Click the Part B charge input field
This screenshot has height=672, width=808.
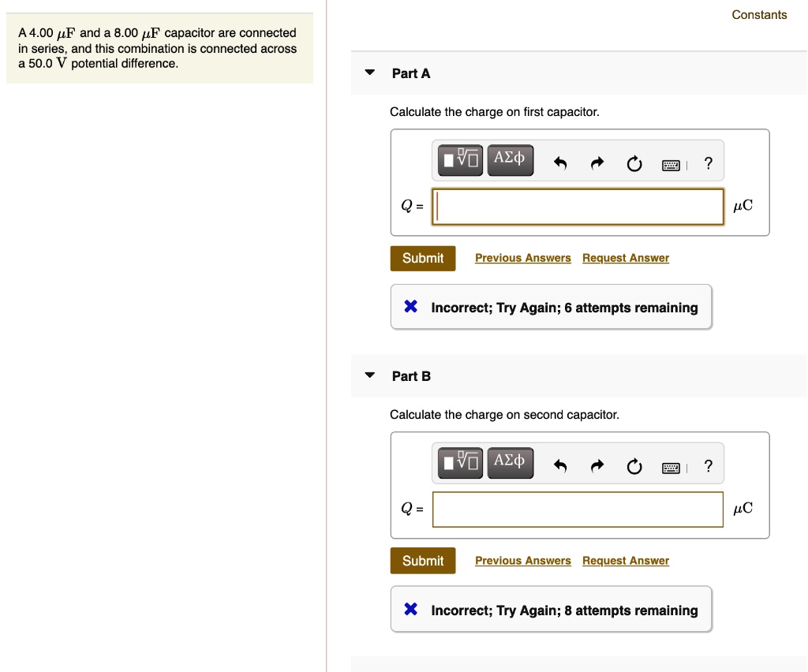tap(578, 509)
